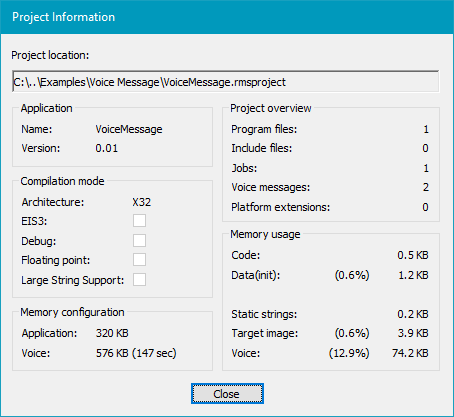454x417 pixels.
Task: Click the Application memory value 320 KB
Action: (x=112, y=333)
